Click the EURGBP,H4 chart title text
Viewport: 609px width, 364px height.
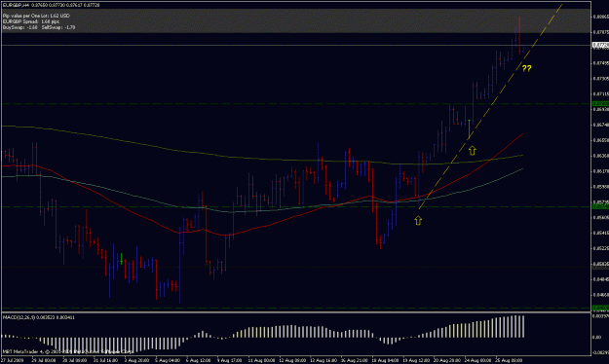point(51,5)
